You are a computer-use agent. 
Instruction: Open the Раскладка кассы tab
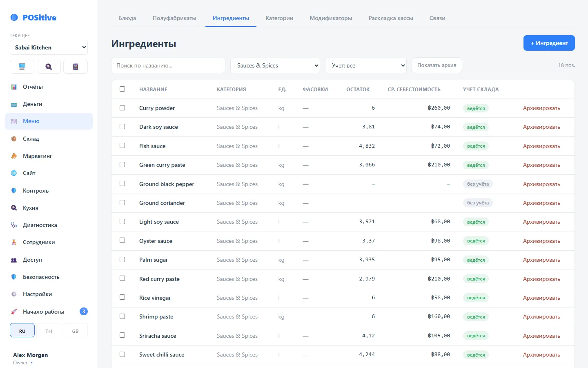pyautogui.click(x=391, y=18)
